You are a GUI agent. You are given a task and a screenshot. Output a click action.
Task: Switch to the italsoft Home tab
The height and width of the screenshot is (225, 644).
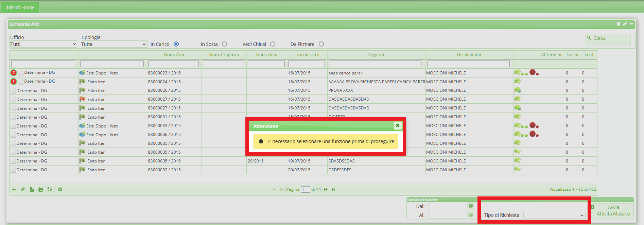coord(20,7)
